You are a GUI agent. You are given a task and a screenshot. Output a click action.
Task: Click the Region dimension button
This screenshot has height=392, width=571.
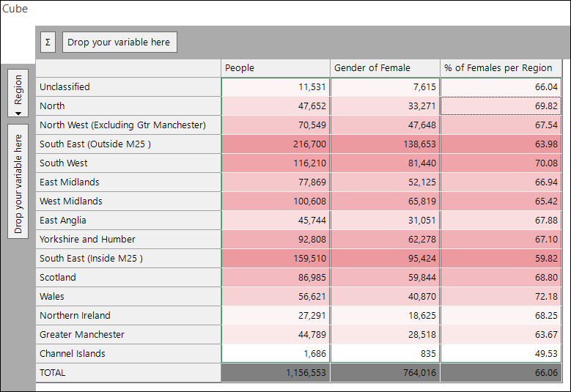click(18, 93)
